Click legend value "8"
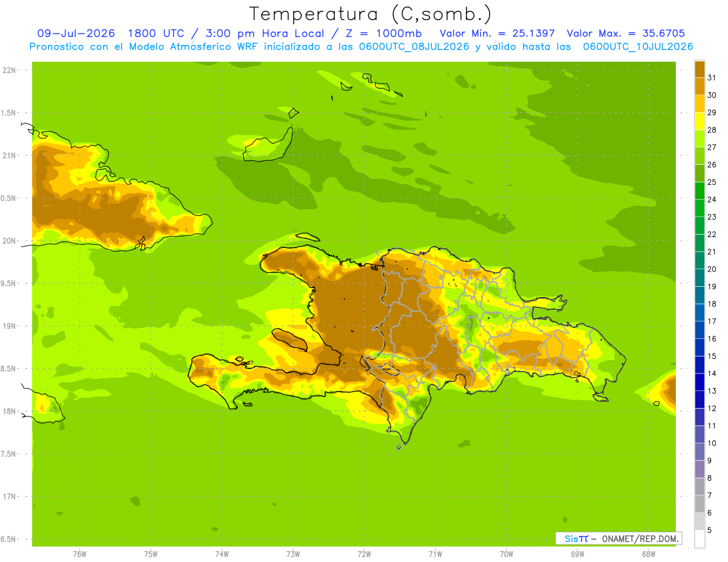728x562 pixels. 710,478
